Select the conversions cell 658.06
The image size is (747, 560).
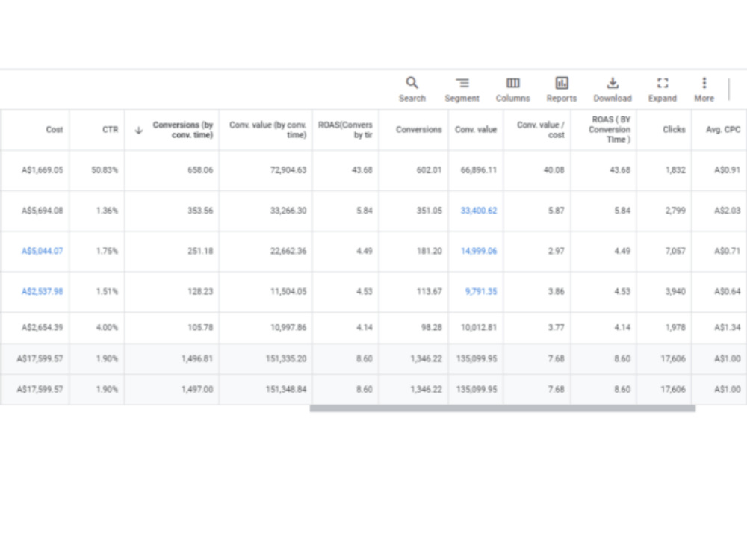pyautogui.click(x=200, y=170)
